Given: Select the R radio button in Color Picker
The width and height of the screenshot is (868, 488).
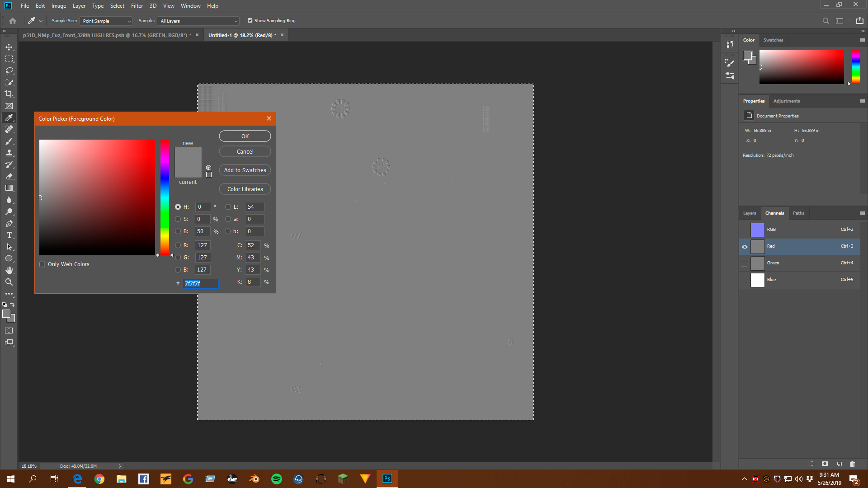Looking at the screenshot, I should pos(178,245).
